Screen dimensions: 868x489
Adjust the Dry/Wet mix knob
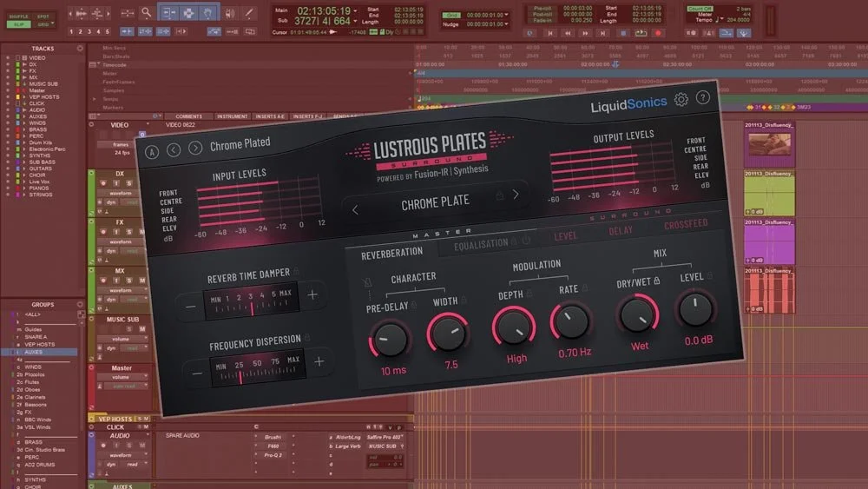point(638,314)
